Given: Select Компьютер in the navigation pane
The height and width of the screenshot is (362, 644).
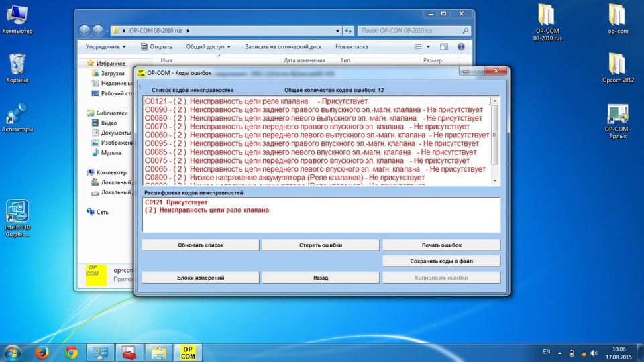Looking at the screenshot, I should click(x=107, y=172).
